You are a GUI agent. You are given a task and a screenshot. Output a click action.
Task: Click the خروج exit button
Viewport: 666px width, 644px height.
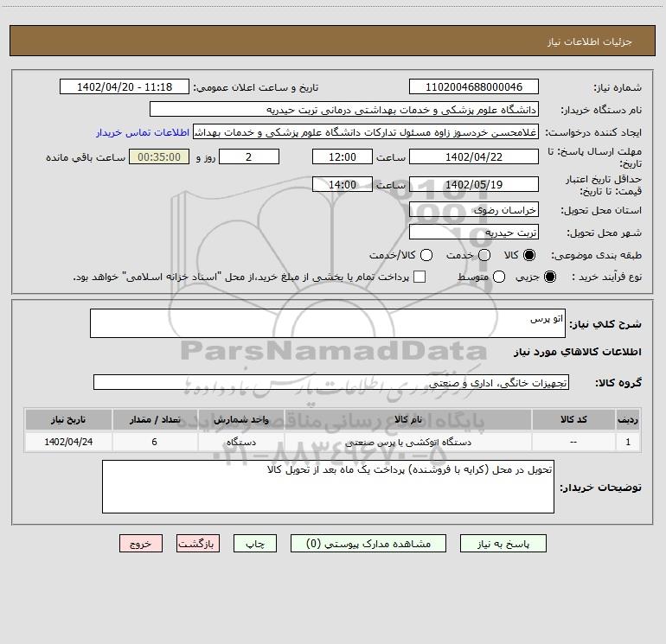pos(141,544)
